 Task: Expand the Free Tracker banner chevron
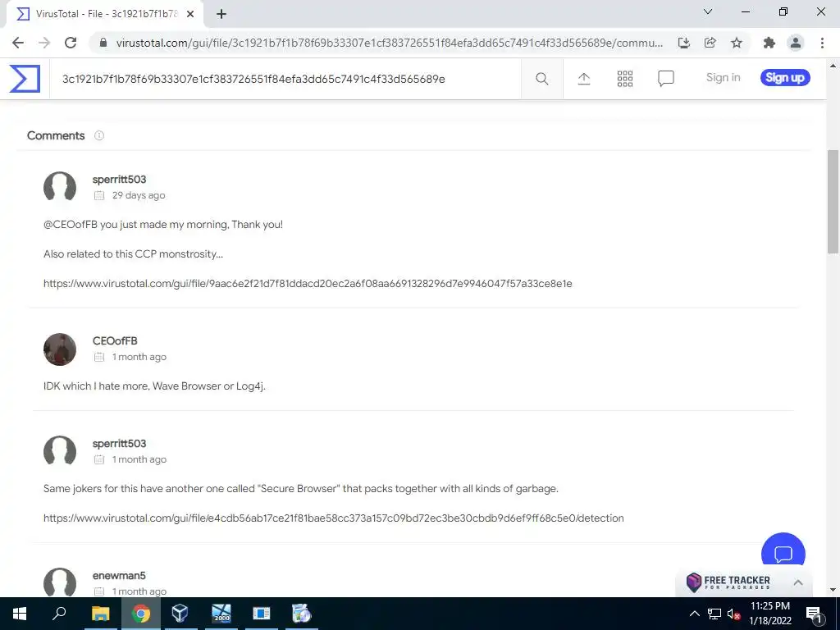(x=797, y=582)
